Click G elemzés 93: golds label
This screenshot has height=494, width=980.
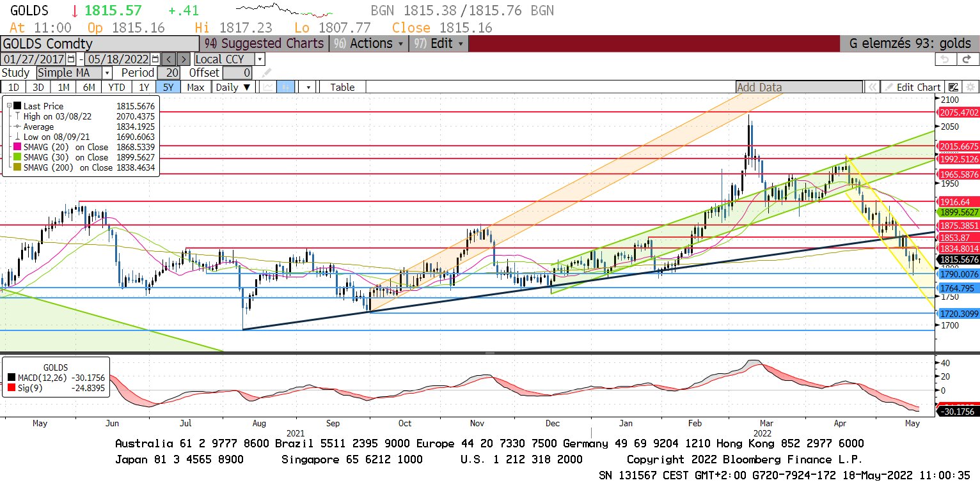pyautogui.click(x=910, y=43)
